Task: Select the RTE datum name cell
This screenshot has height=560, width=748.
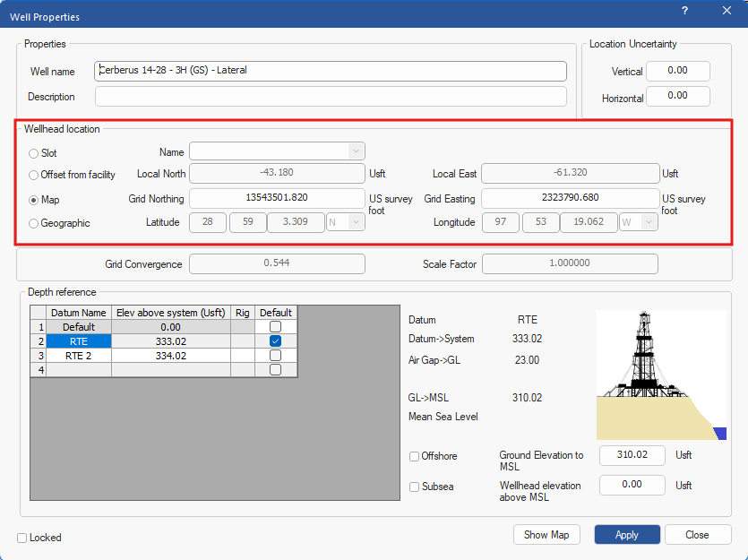Action: point(79,341)
